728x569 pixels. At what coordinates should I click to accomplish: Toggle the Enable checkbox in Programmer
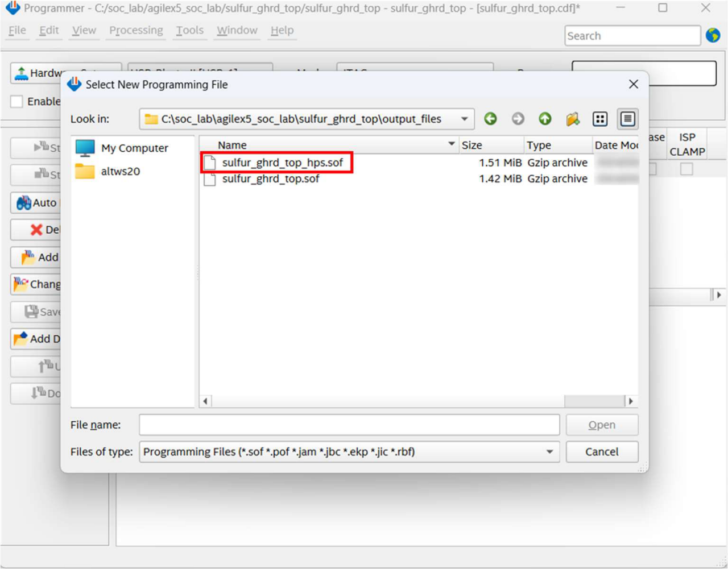(x=17, y=101)
